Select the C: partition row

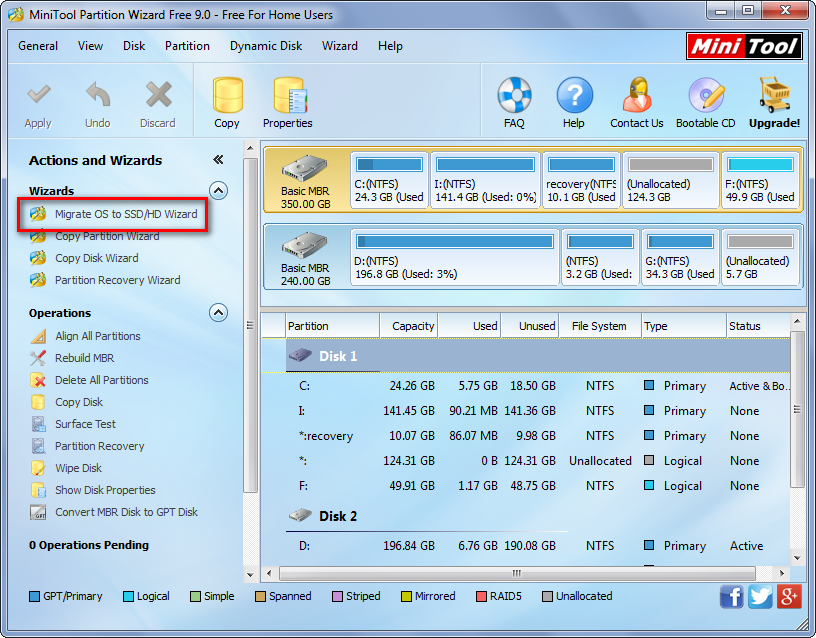(526, 386)
